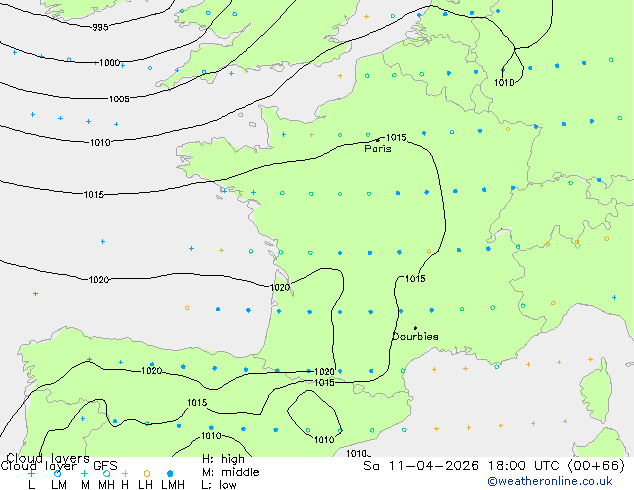Click the '(00+66)' forecast offset text
634x490 pixels.
[596, 466]
